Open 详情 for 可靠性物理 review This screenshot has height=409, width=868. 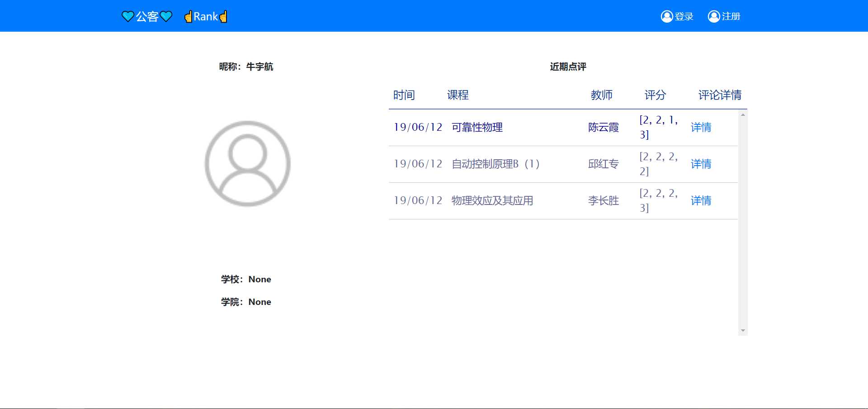coord(701,127)
